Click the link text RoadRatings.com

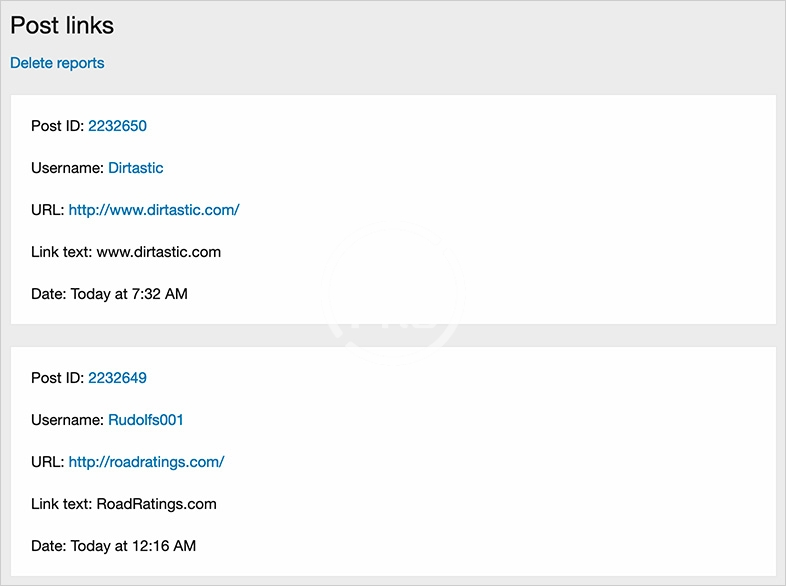[156, 504]
